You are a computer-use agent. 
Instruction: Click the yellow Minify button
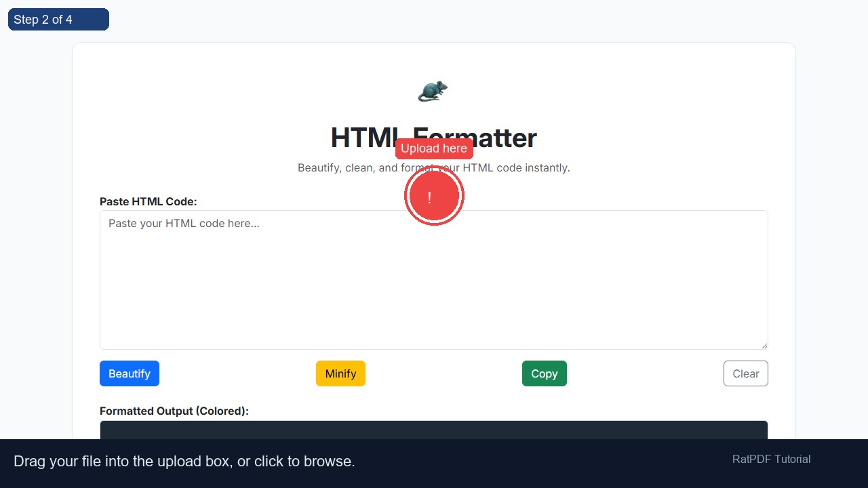340,373
